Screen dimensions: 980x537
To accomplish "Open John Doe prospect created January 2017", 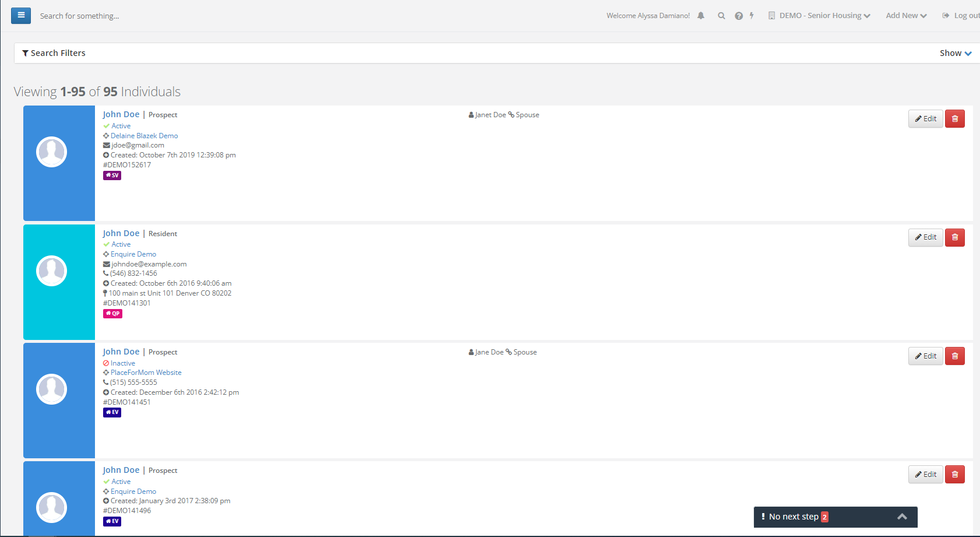I will pyautogui.click(x=121, y=470).
